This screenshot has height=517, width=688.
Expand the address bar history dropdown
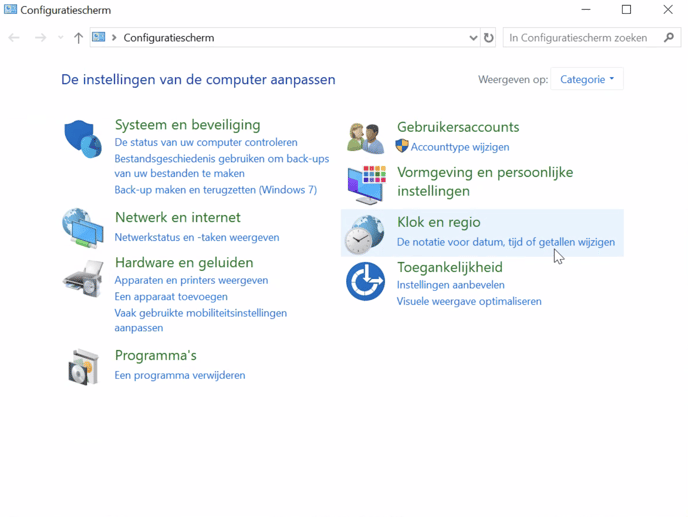(x=473, y=38)
